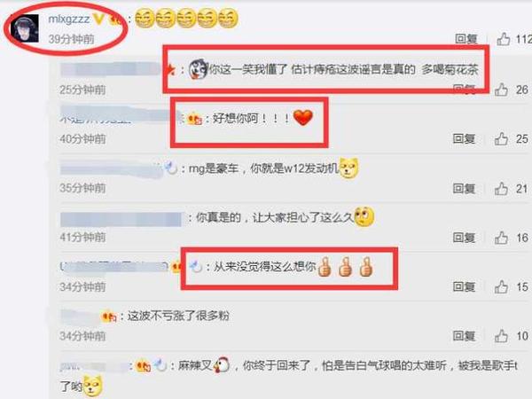The image size is (532, 399).
Task: Reply to 这波不亏涨了很多粉 comment
Action: (464, 336)
